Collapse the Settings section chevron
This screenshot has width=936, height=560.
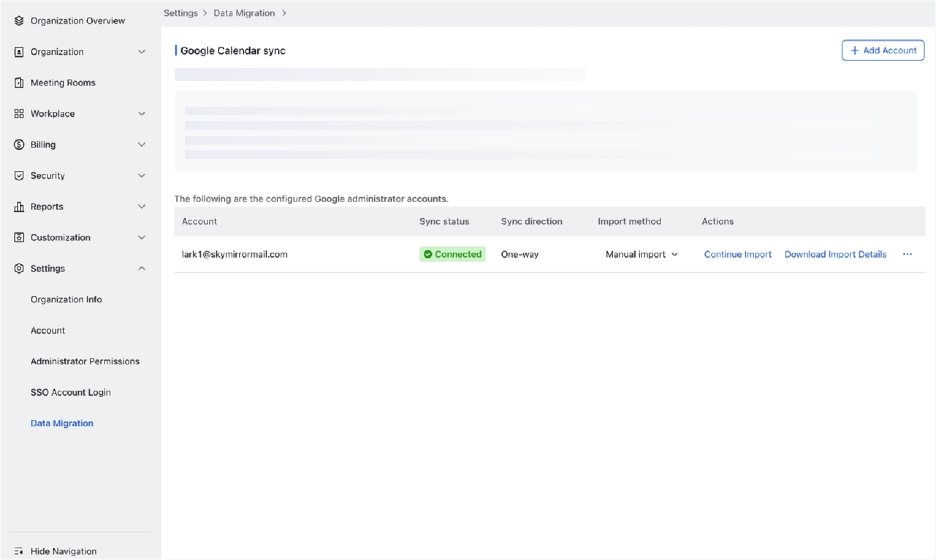point(142,268)
